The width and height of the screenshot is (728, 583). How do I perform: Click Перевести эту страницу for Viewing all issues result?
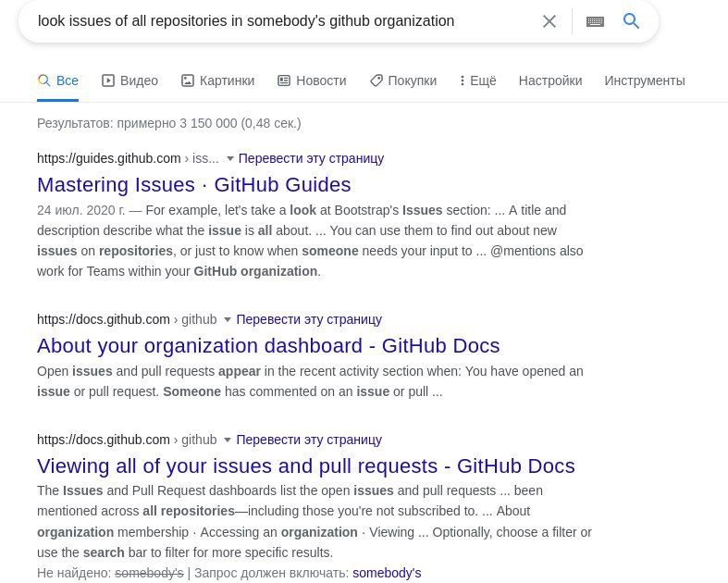tap(309, 440)
